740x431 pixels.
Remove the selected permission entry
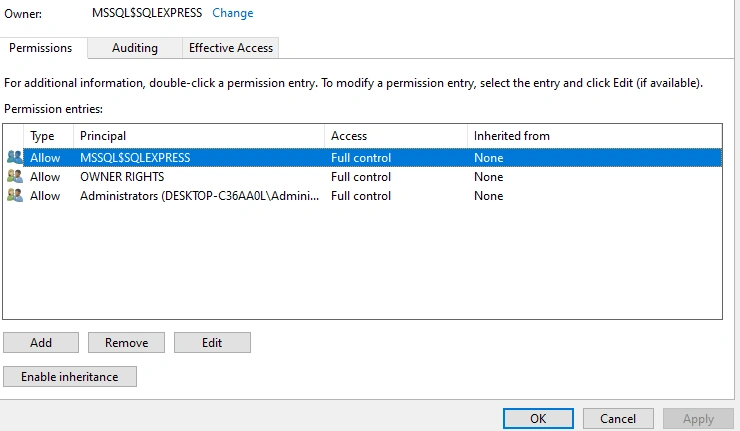(126, 342)
